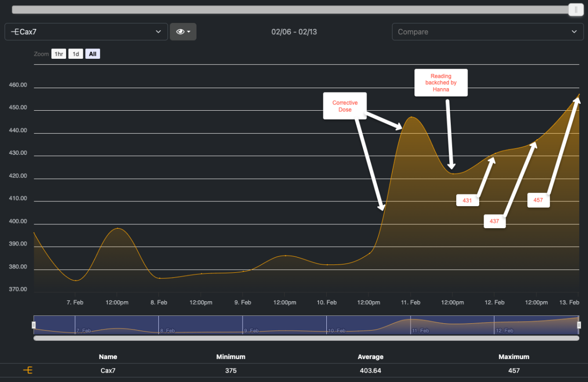
Task: Click the caret beside the eye icon
Action: click(x=189, y=32)
